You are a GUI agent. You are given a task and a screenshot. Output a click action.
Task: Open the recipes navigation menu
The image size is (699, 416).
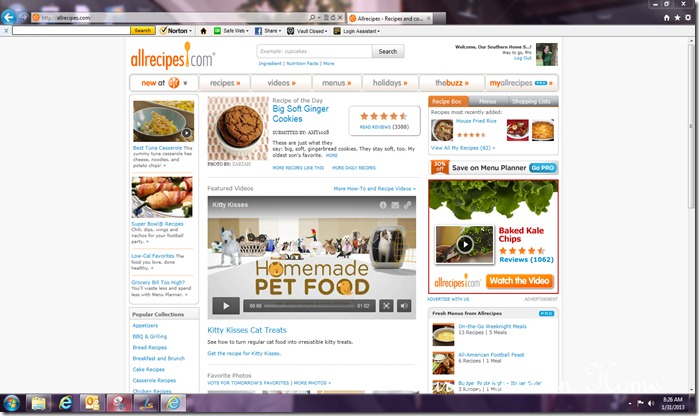(x=225, y=83)
